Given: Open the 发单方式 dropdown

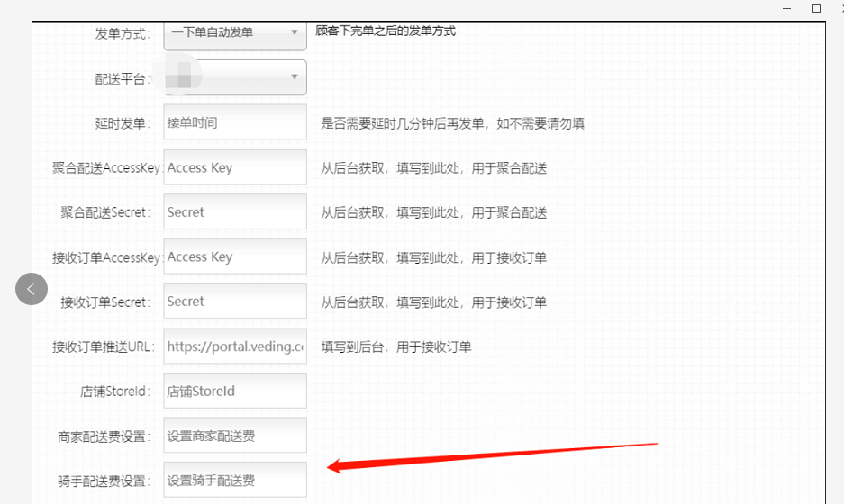Looking at the screenshot, I should tap(234, 33).
